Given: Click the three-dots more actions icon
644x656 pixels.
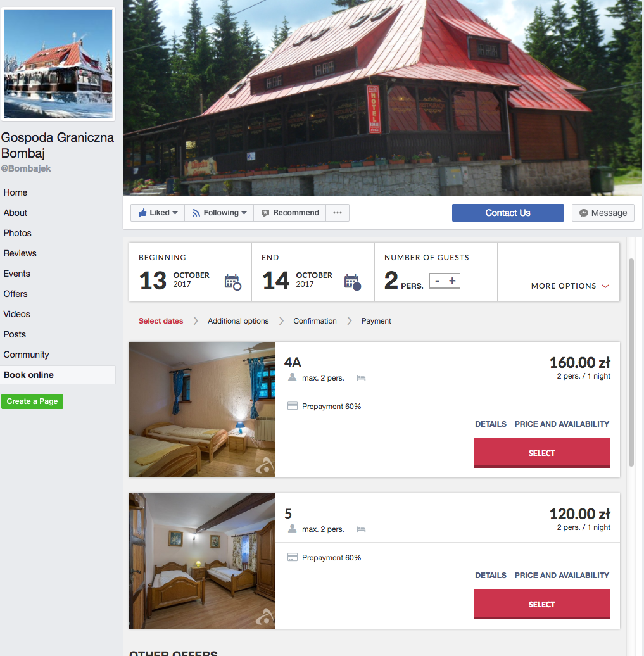Looking at the screenshot, I should click(x=338, y=213).
